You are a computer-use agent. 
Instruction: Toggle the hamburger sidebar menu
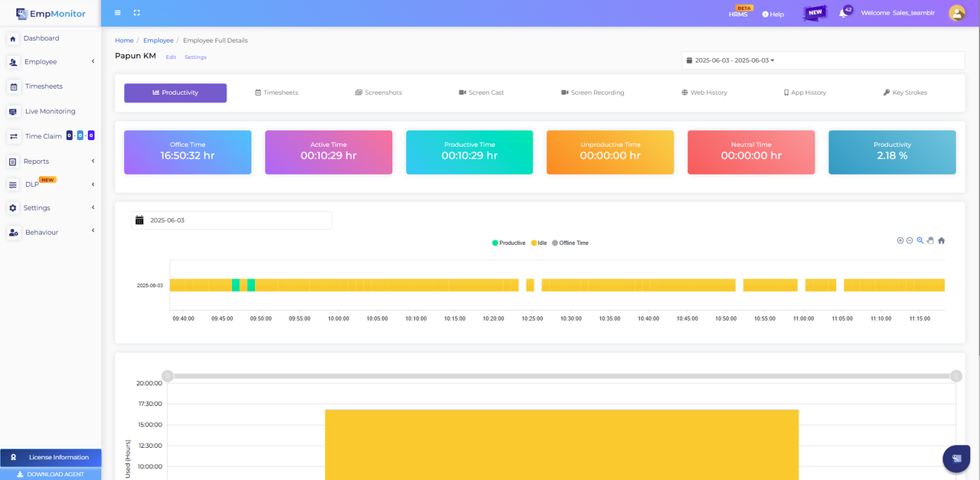pos(117,13)
